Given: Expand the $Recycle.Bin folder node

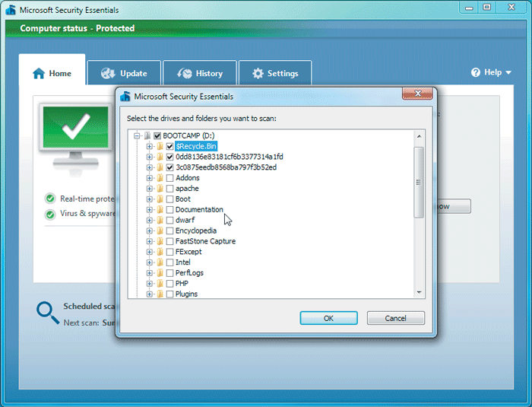Looking at the screenshot, I should click(149, 146).
